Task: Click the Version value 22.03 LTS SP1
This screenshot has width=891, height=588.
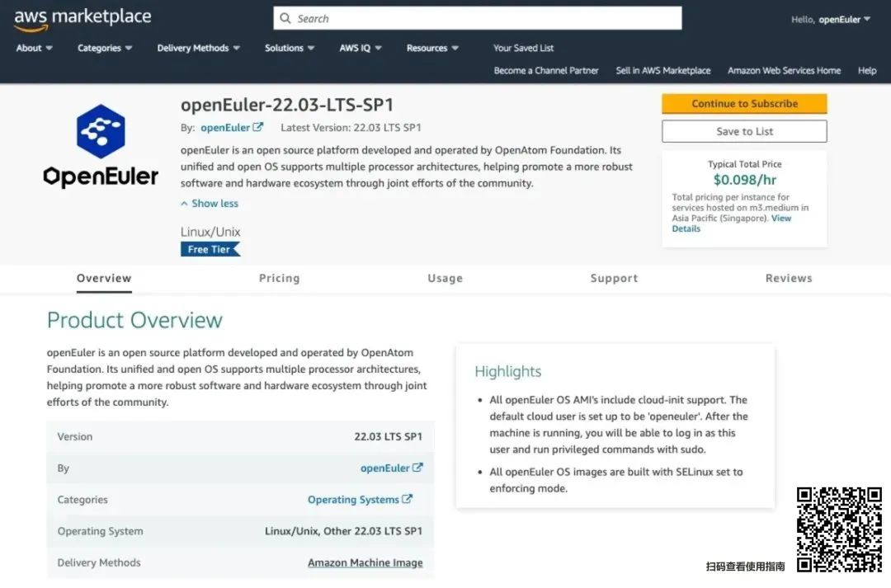Action: [388, 436]
